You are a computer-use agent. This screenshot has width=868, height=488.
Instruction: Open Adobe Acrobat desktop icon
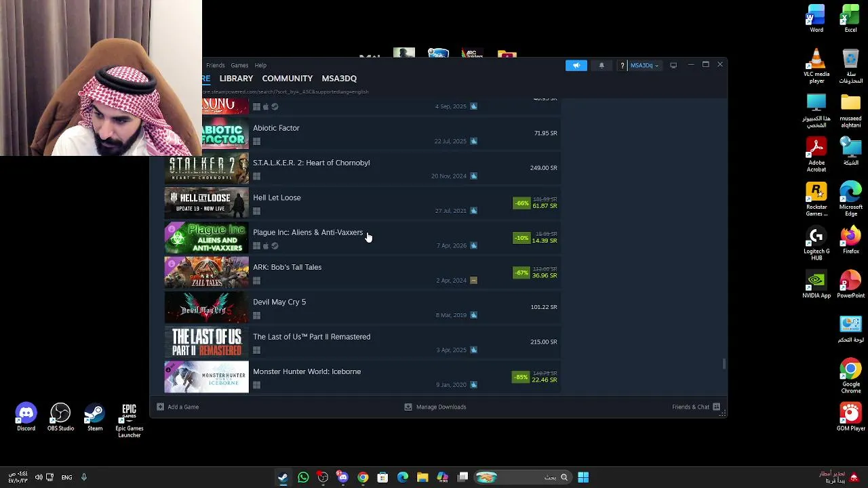coord(816,155)
